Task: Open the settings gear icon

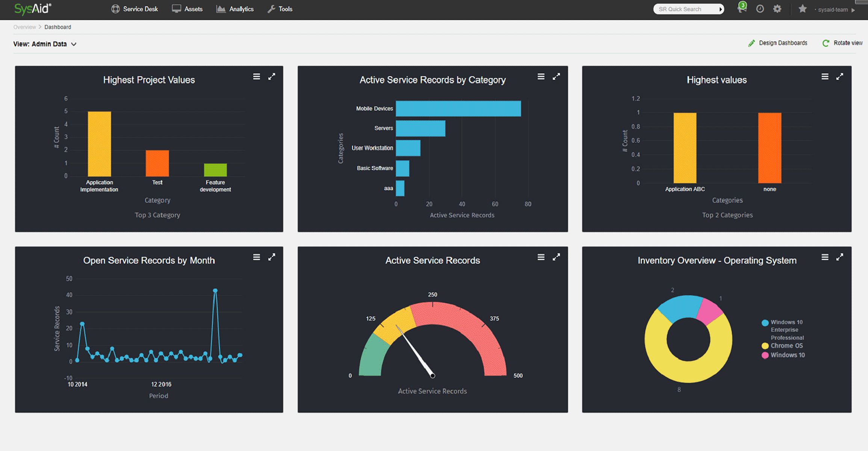Action: [x=777, y=9]
